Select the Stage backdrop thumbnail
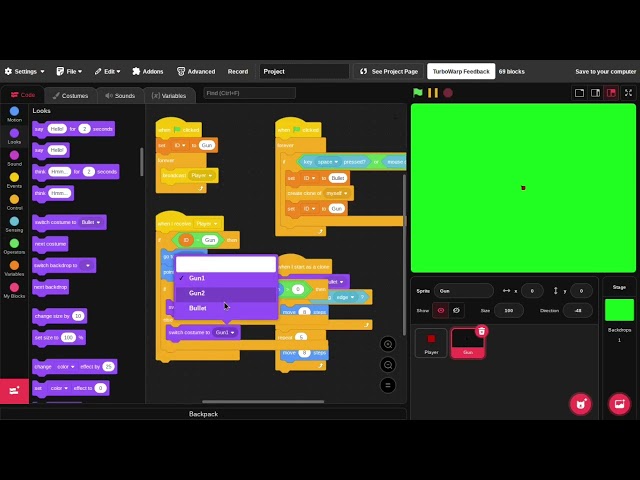The image size is (640, 480). (x=619, y=310)
